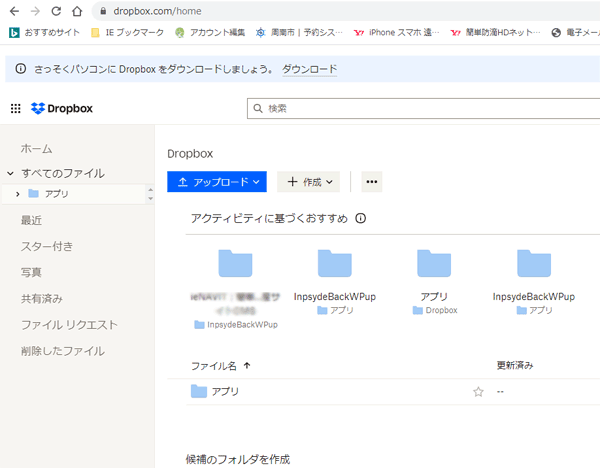Open the アップロード dropdown button
The height and width of the screenshot is (468, 600).
point(217,182)
